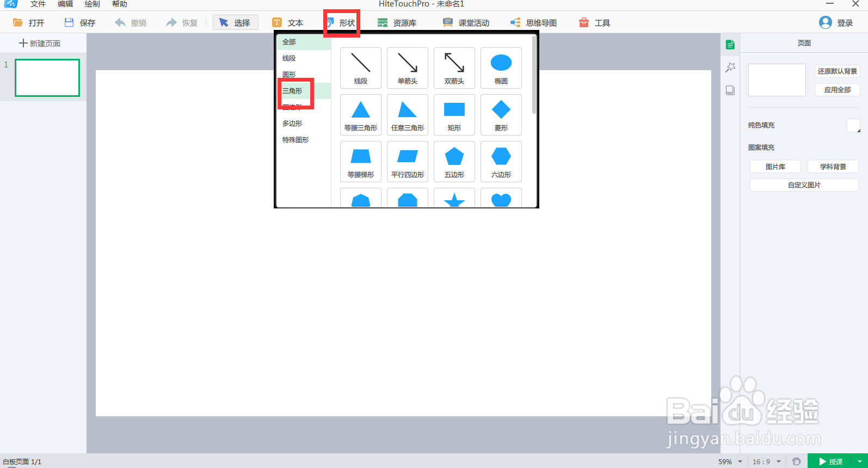The width and height of the screenshot is (868, 468).
Task: Pick the 等腰梯形 trapezoid shape
Action: pyautogui.click(x=361, y=162)
